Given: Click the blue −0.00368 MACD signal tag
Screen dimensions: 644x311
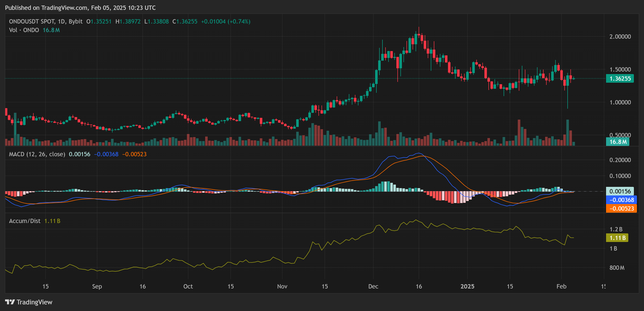Looking at the screenshot, I should [621, 200].
